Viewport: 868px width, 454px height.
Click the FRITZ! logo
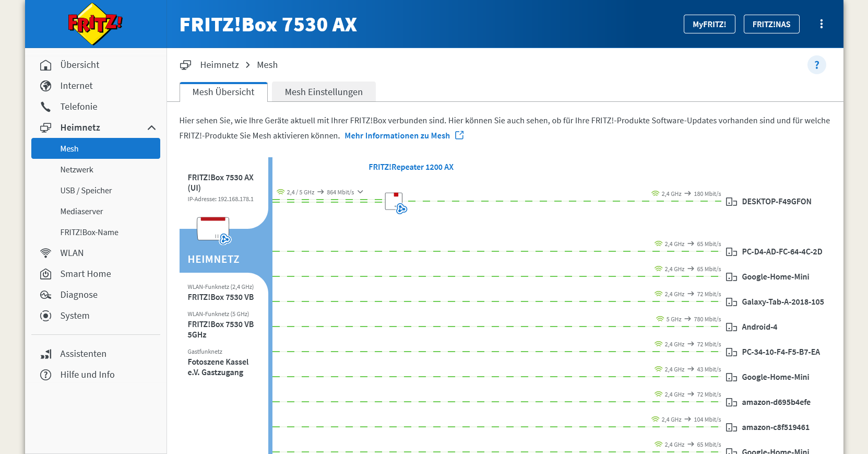[95, 24]
